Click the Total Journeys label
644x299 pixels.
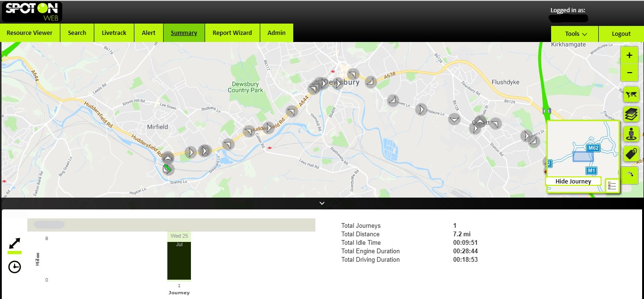coord(361,226)
